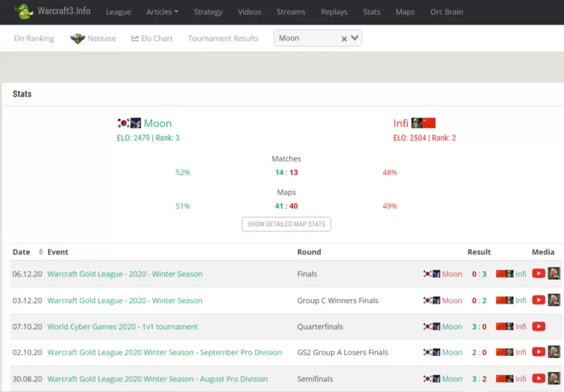The width and height of the screenshot is (564, 392).
Task: Clear the Moon player selection
Action: (344, 39)
